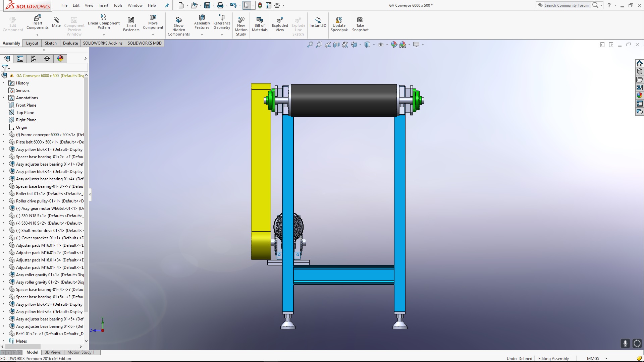The image size is (644, 362).
Task: Click the Rebuild traffic light icon
Action: tap(260, 5)
